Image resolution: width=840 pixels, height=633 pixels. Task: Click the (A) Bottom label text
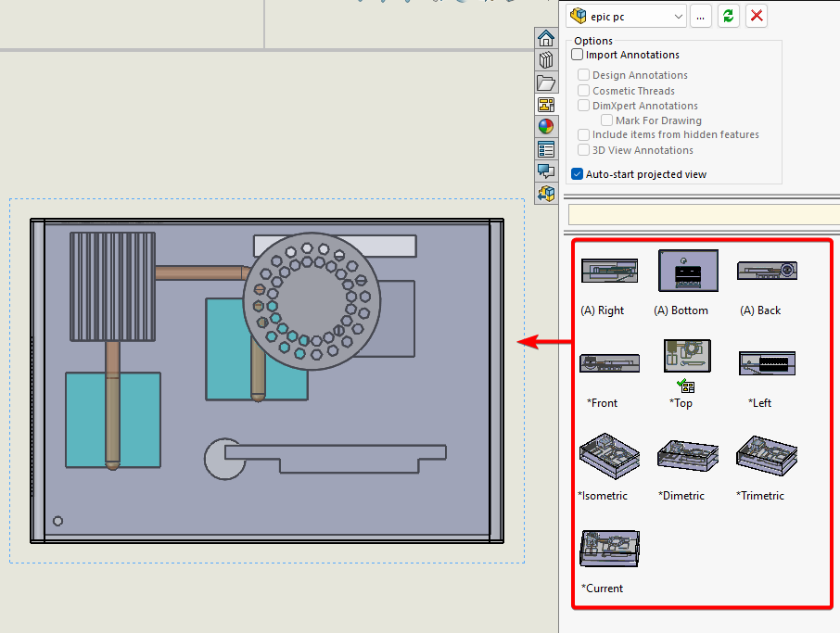click(x=681, y=310)
